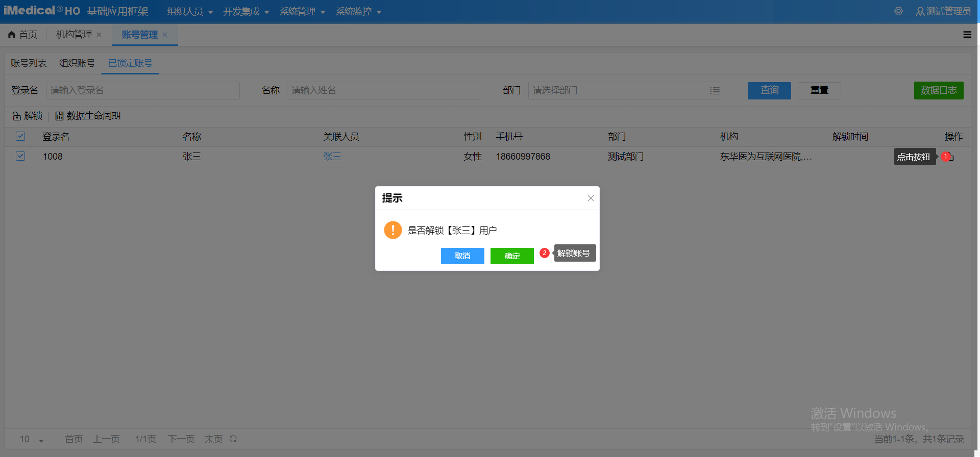This screenshot has width=980, height=457.
Task: Click the pagination refresh icon
Action: (x=233, y=439)
